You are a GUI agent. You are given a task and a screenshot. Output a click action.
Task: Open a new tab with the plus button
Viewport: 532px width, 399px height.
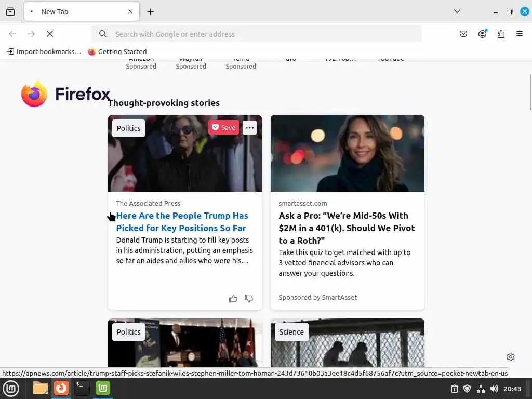[x=150, y=12]
